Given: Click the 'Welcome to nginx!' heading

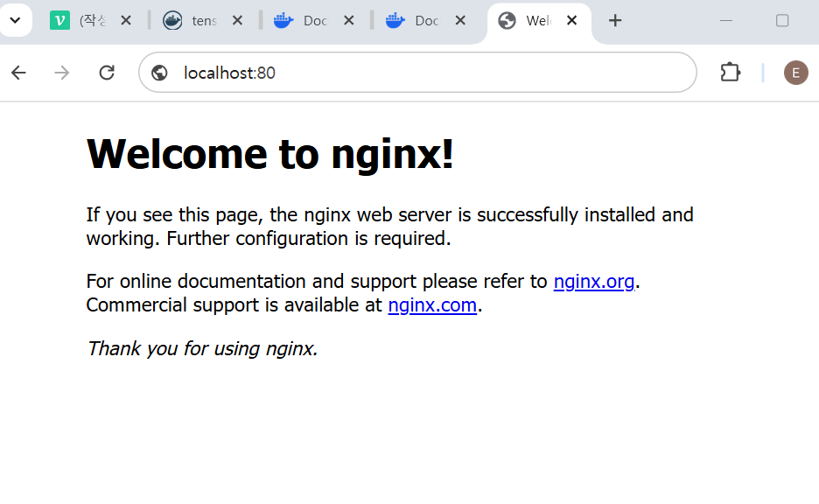Looking at the screenshot, I should point(270,154).
